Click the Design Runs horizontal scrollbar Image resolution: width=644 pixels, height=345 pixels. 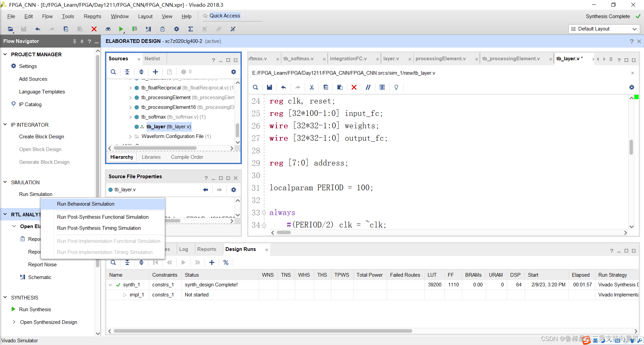pyautogui.click(x=263, y=331)
